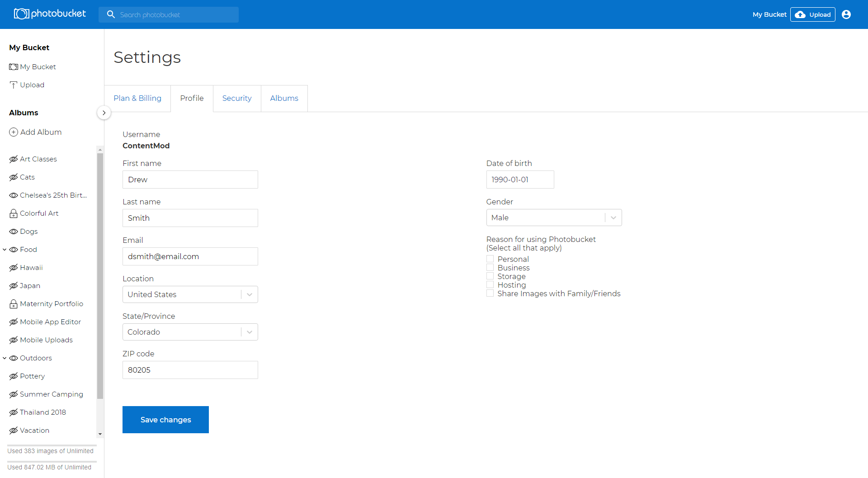The image size is (868, 478).
Task: Click the Last name field
Action: point(190,218)
